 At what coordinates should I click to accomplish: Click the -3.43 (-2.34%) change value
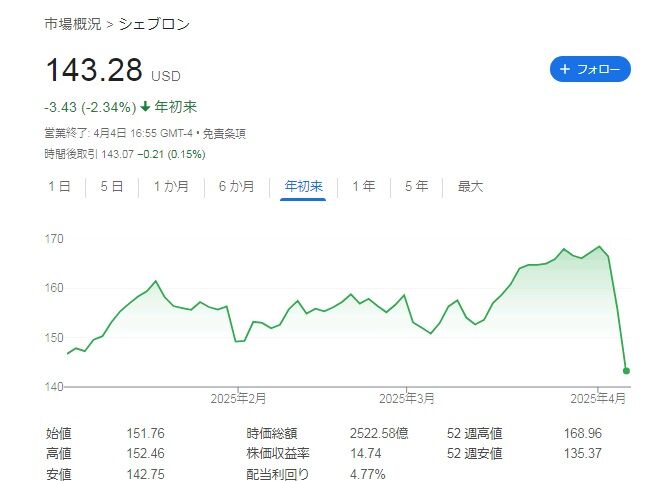point(90,107)
